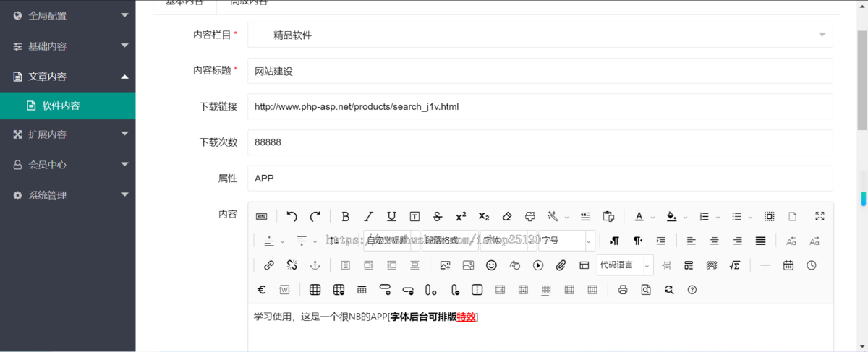The height and width of the screenshot is (352, 868).
Task: Apply format painter brush icon
Action: [x=530, y=216]
